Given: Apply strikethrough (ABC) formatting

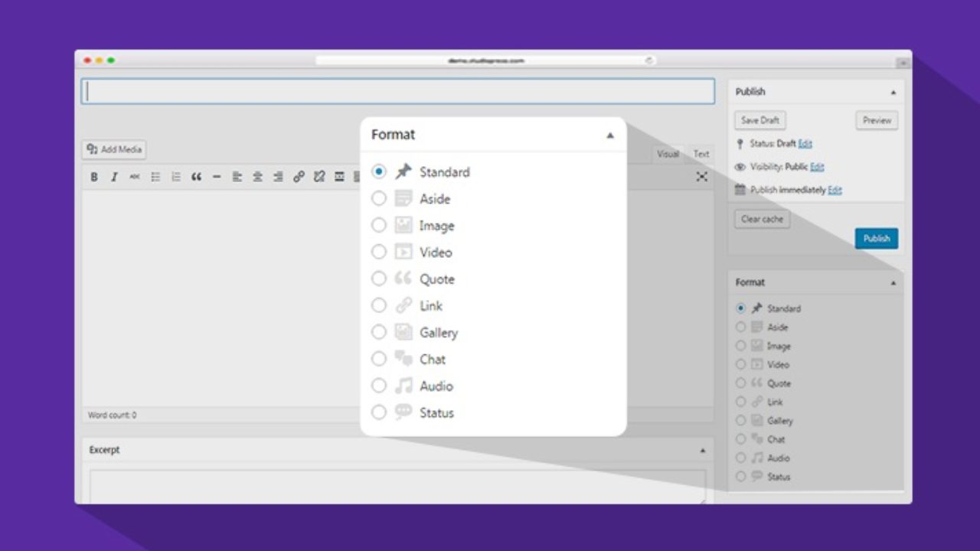Looking at the screenshot, I should [135, 177].
